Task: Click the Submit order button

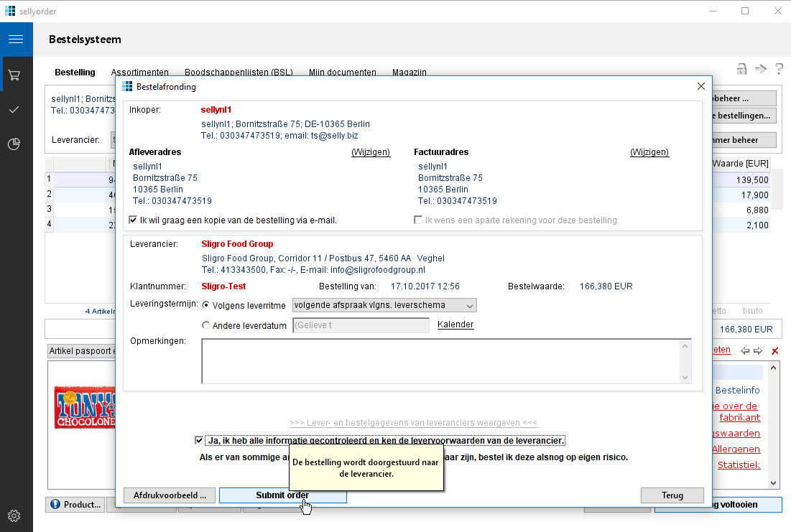Action: click(282, 495)
